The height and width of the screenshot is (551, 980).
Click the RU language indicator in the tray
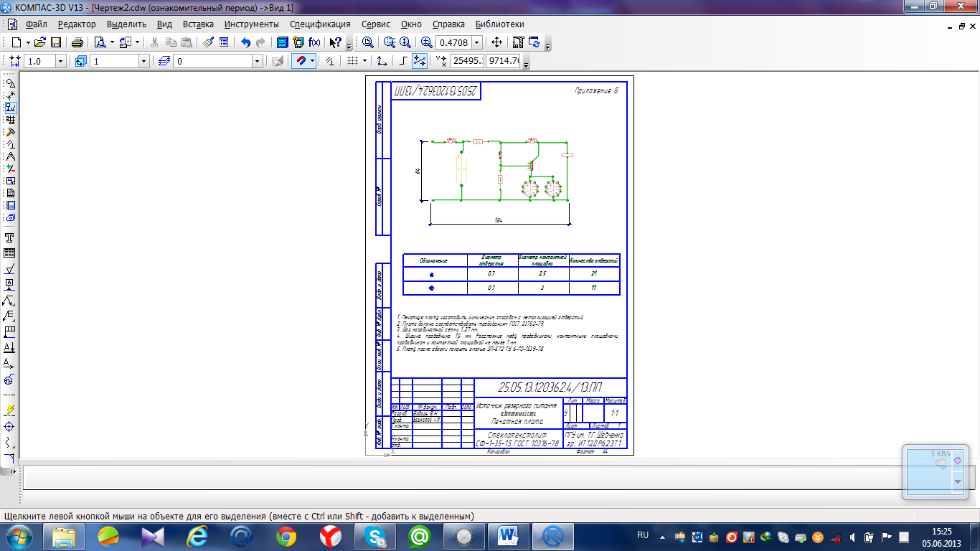pos(643,535)
